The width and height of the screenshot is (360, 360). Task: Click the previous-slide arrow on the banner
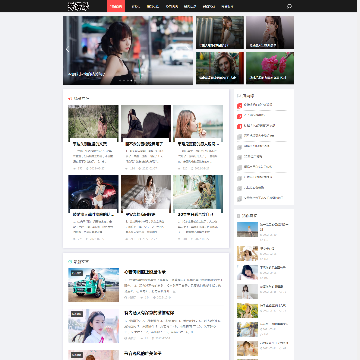pos(67,49)
